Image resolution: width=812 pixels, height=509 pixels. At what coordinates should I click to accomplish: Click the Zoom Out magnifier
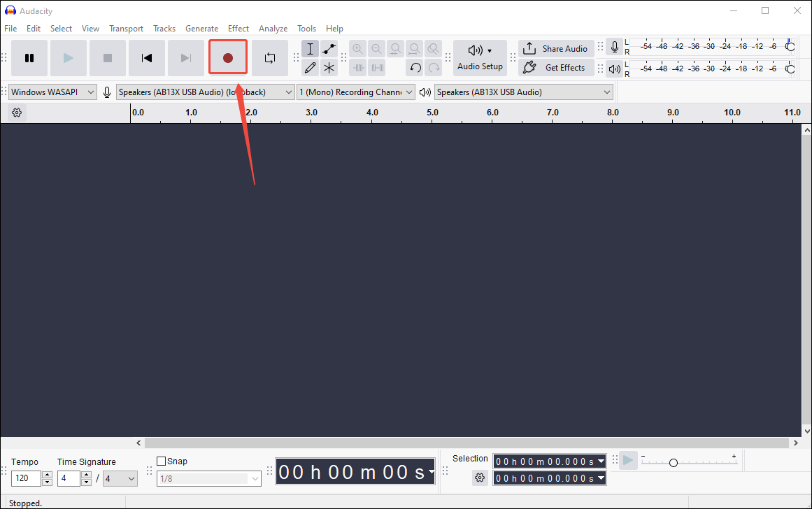pyautogui.click(x=376, y=49)
